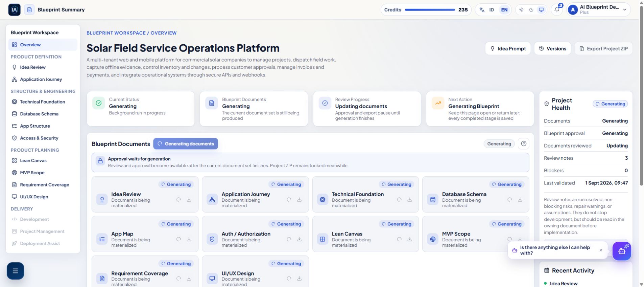Open the MVP Scope document card

[476, 234]
